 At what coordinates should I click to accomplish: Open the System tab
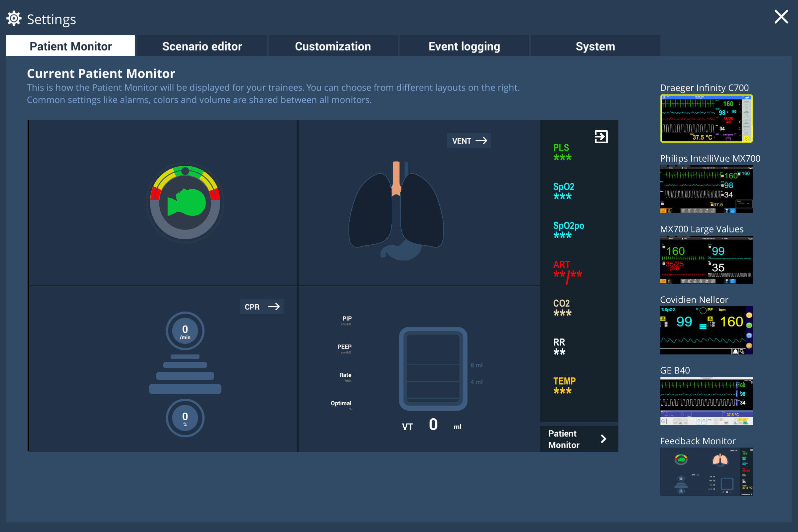(595, 46)
